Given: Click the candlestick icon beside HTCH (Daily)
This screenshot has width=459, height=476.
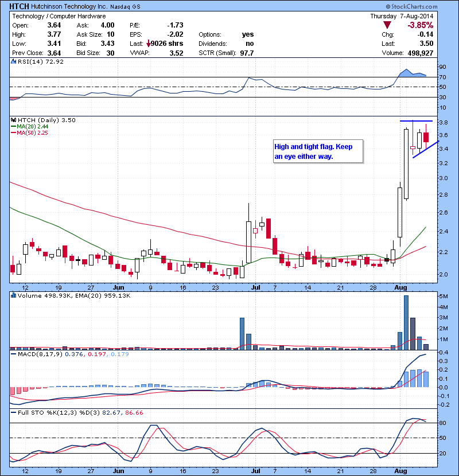Looking at the screenshot, I should [x=13, y=120].
